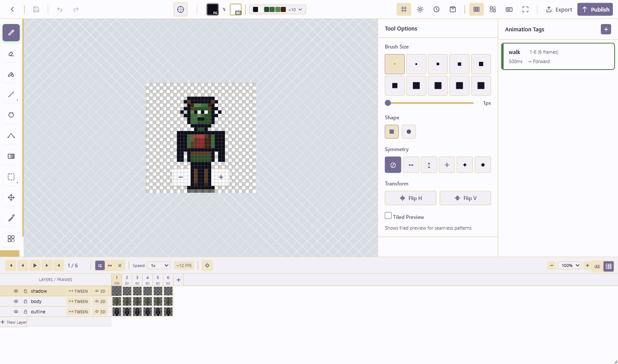Toggle 3D on the outline layer

pos(100,312)
